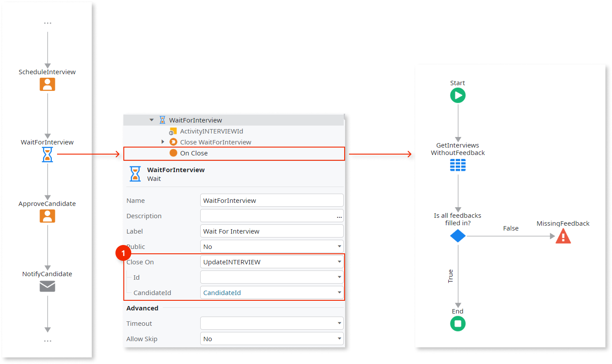Collapse the WaitForInterview tree node
The image size is (612, 364).
point(151,119)
